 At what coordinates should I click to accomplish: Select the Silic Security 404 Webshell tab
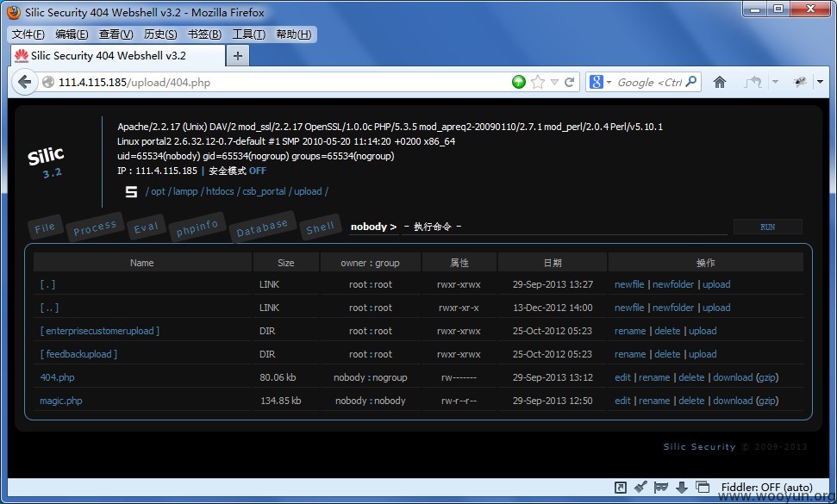click(x=117, y=55)
